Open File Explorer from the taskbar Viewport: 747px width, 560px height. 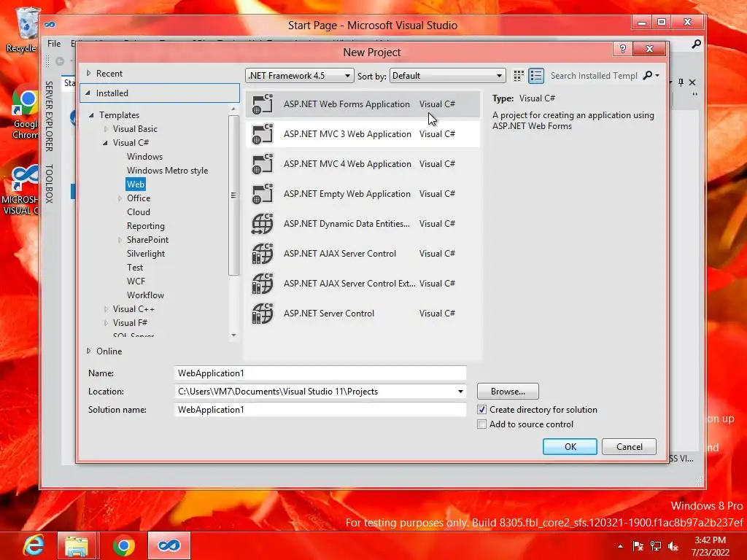click(77, 545)
